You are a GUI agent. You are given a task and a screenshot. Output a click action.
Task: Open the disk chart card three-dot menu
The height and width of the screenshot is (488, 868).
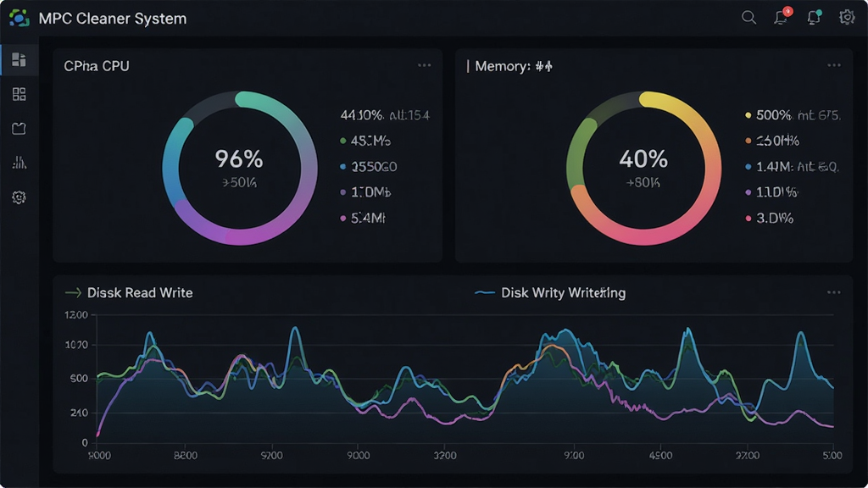(x=834, y=292)
